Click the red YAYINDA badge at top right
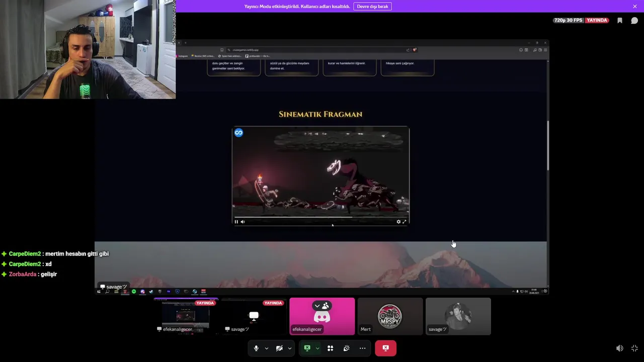 (597, 21)
